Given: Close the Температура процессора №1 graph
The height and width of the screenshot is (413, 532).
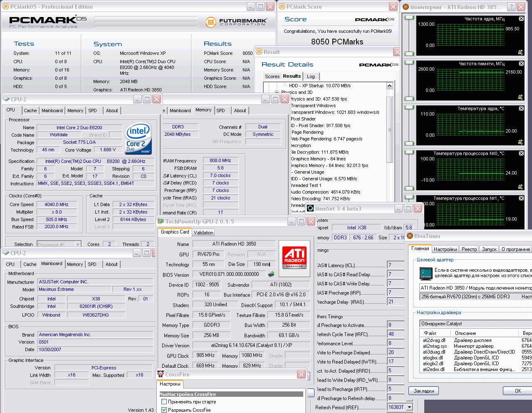Looking at the screenshot, I should click(x=521, y=198).
